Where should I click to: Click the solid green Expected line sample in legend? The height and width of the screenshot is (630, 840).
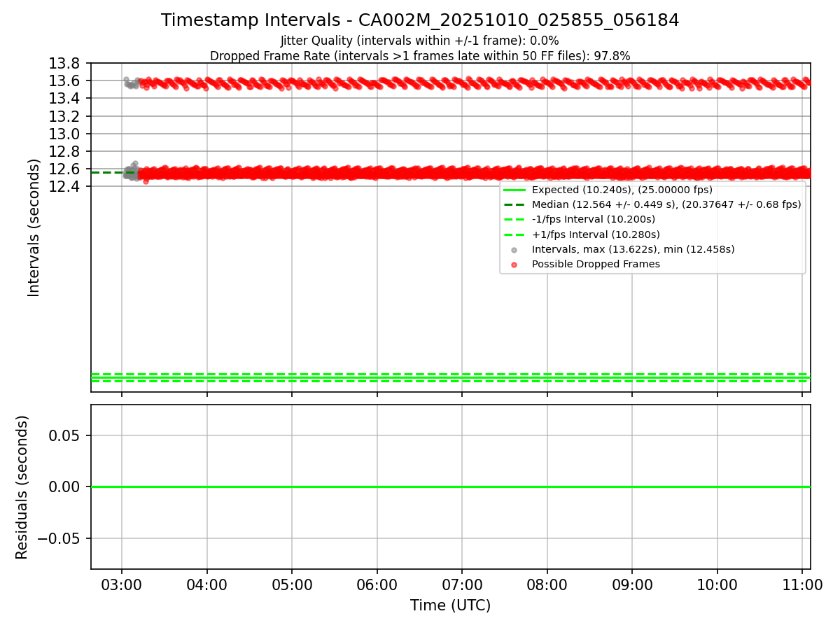(514, 190)
